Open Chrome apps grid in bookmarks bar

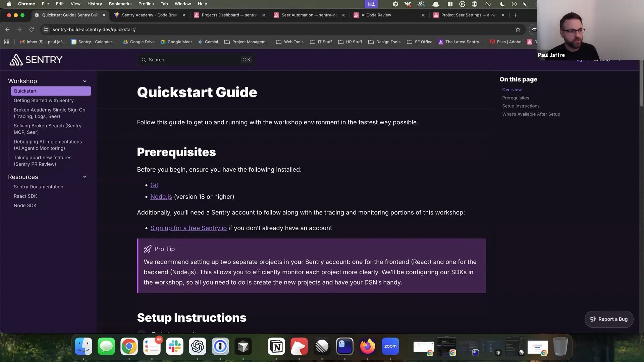pyautogui.click(x=7, y=42)
